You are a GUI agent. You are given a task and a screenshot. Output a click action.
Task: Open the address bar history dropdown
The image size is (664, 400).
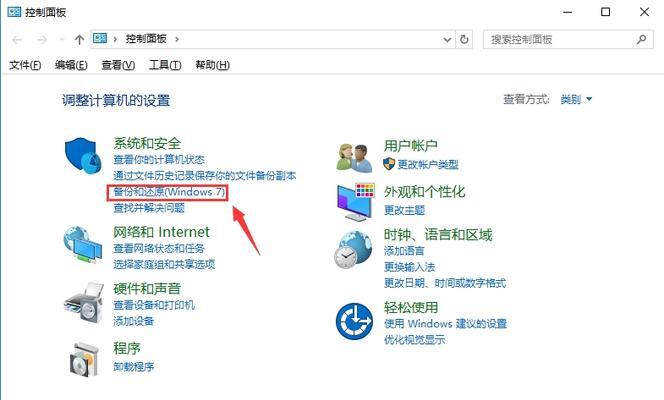coord(447,40)
